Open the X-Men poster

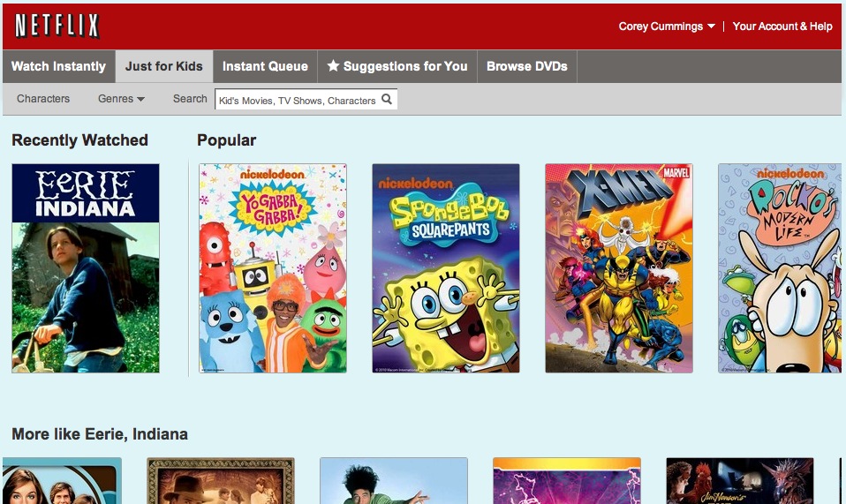click(619, 268)
